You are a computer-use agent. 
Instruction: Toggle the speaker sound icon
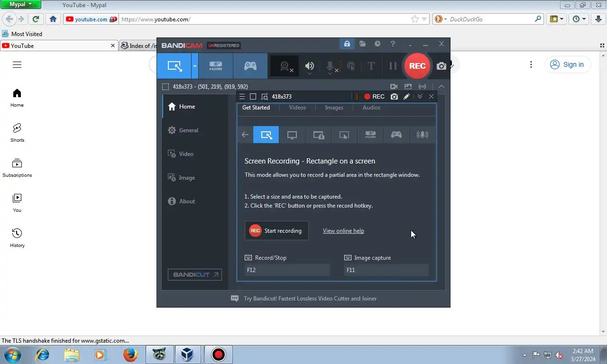pos(310,66)
